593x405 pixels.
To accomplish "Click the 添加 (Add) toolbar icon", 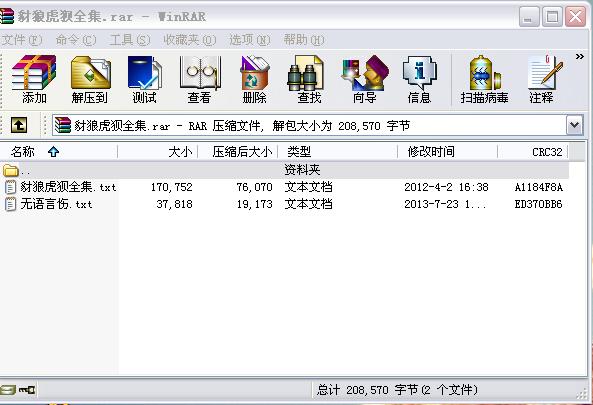I will (x=34, y=79).
